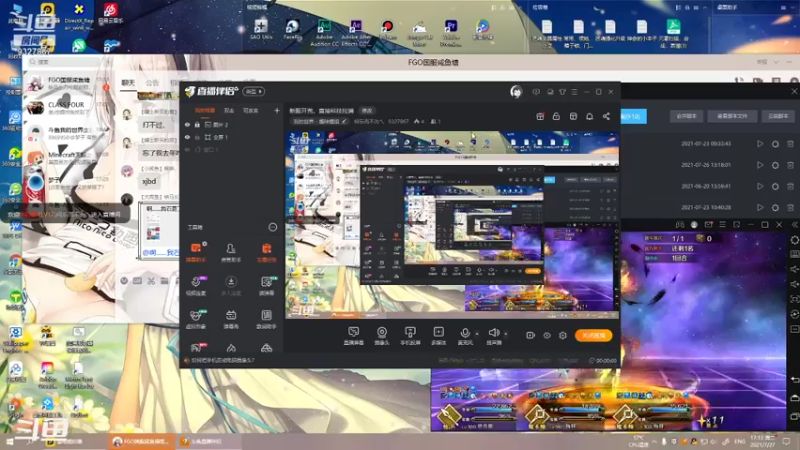Start recording with the camcorder icon

click(531, 335)
